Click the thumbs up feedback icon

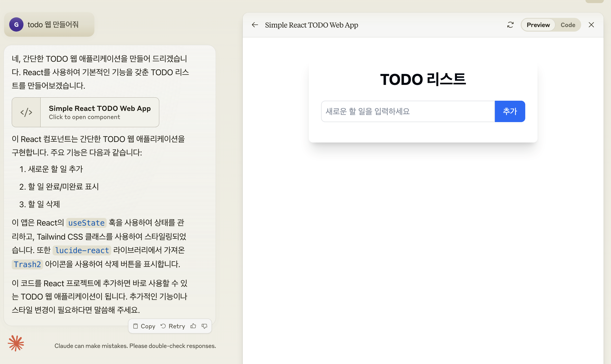click(193, 326)
